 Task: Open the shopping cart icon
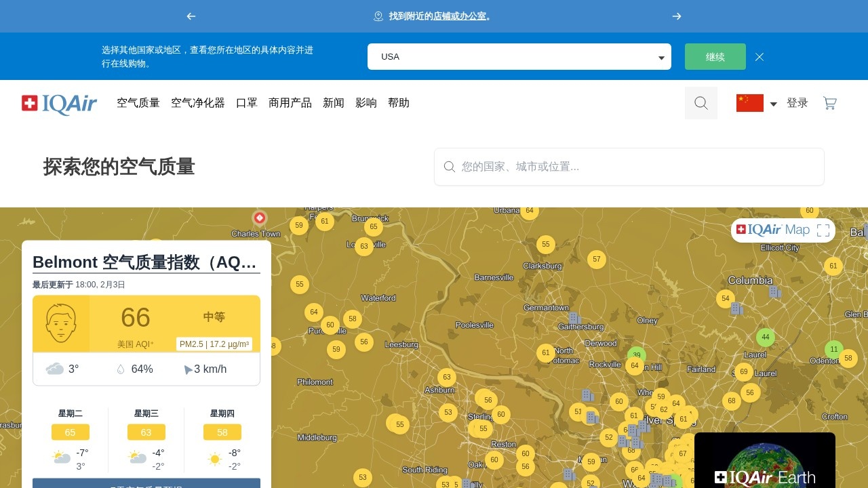click(x=829, y=103)
